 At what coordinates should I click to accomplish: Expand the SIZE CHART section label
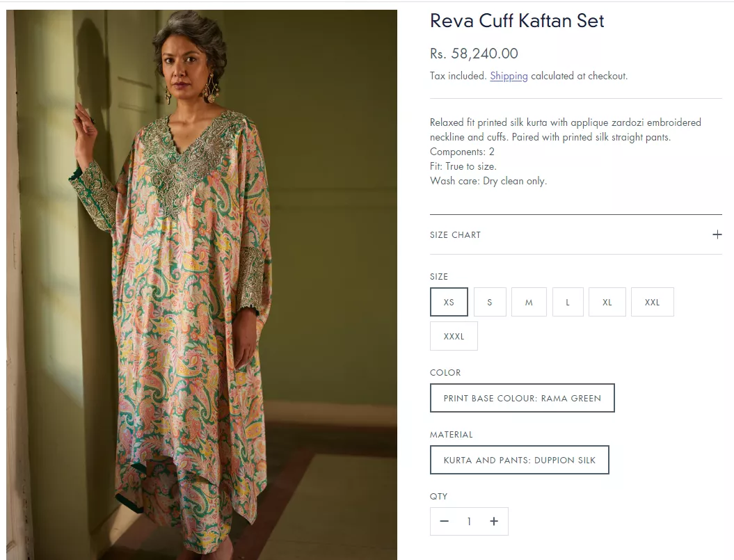pos(455,235)
